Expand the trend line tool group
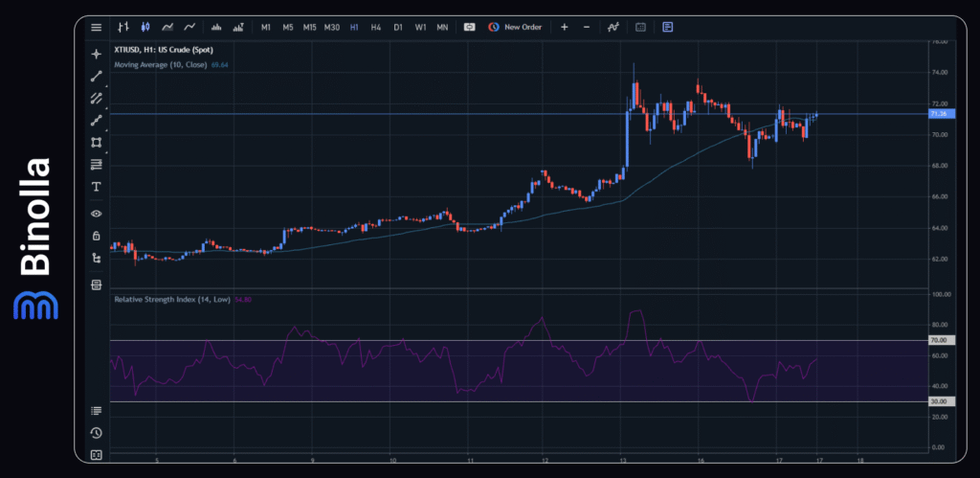The width and height of the screenshot is (980, 478). (96, 76)
